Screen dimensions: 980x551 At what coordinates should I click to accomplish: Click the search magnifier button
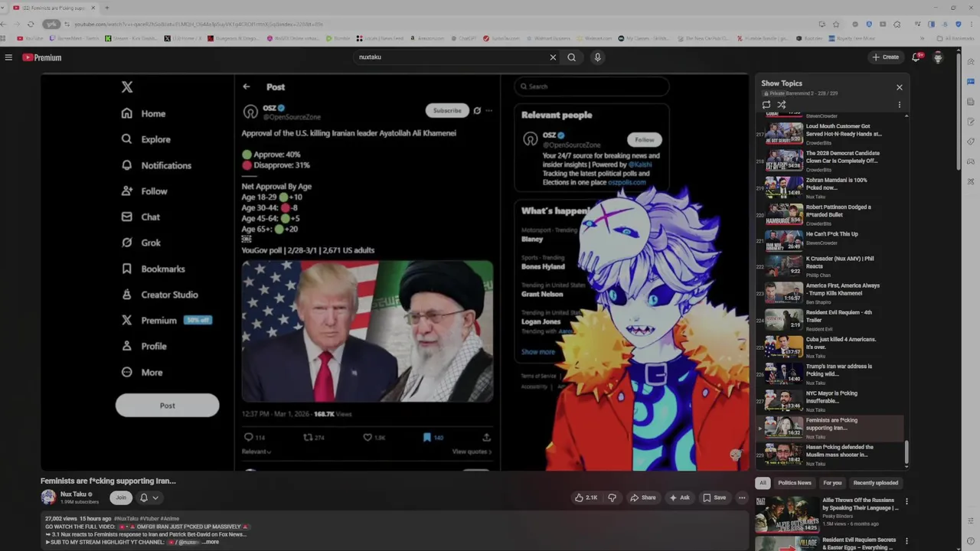click(x=572, y=57)
